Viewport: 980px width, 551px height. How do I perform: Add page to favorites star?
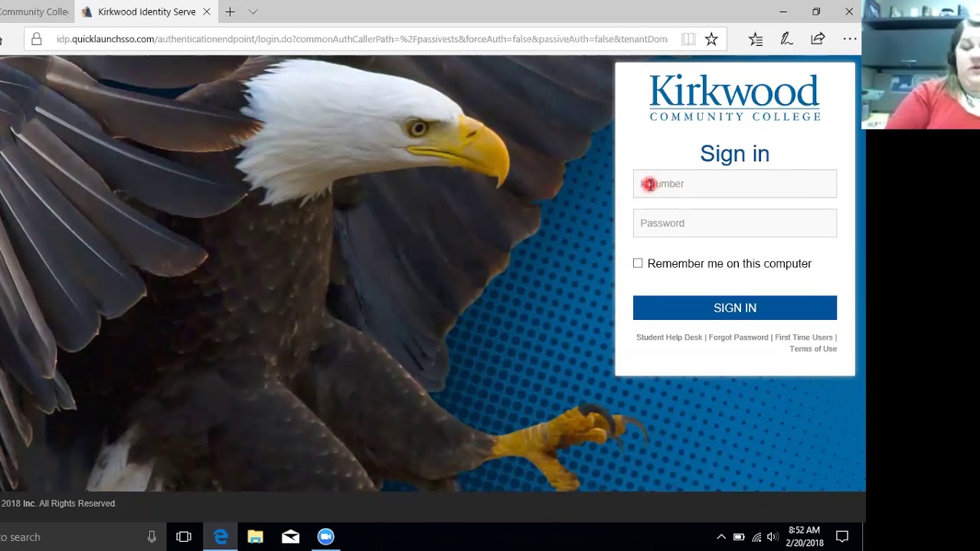tap(711, 39)
